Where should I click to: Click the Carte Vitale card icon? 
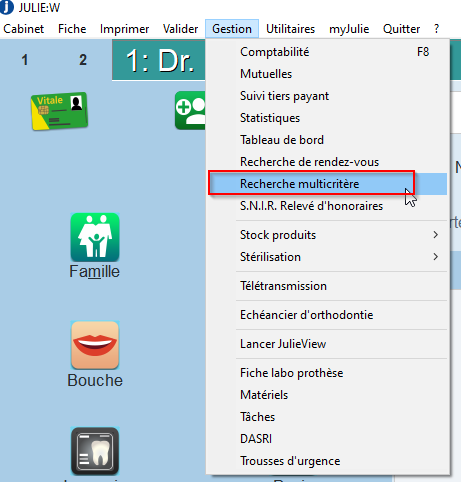point(59,111)
